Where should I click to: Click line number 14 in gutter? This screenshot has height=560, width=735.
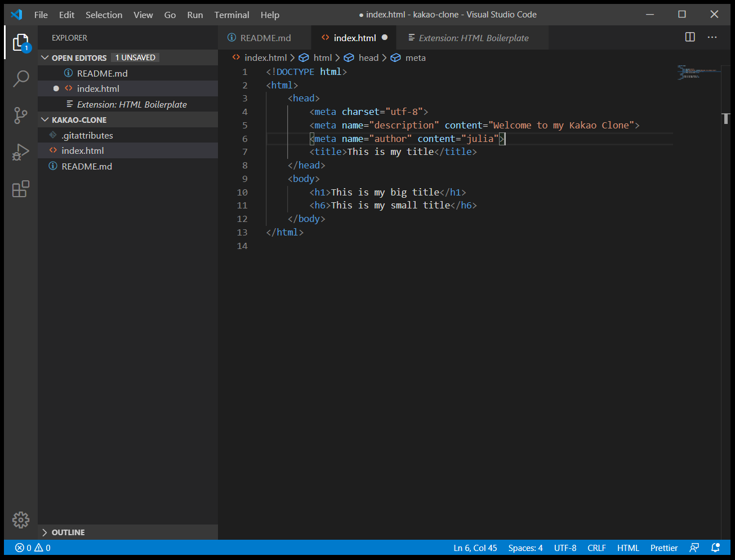click(242, 246)
